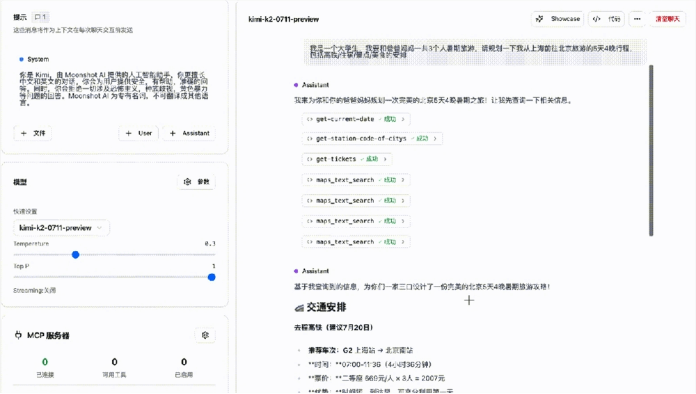Click the first Assistant role label
The width and height of the screenshot is (696, 394).
[x=316, y=85]
